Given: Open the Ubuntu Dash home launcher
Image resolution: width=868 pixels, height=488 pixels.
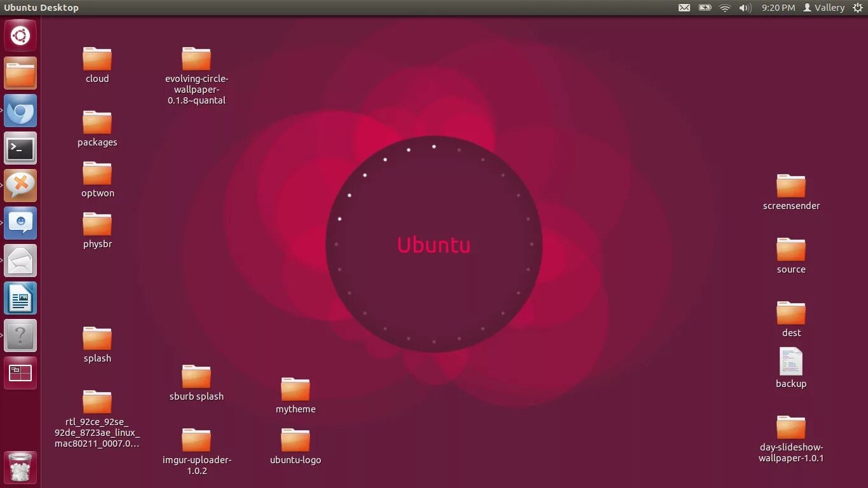Looking at the screenshot, I should pyautogui.click(x=20, y=36).
